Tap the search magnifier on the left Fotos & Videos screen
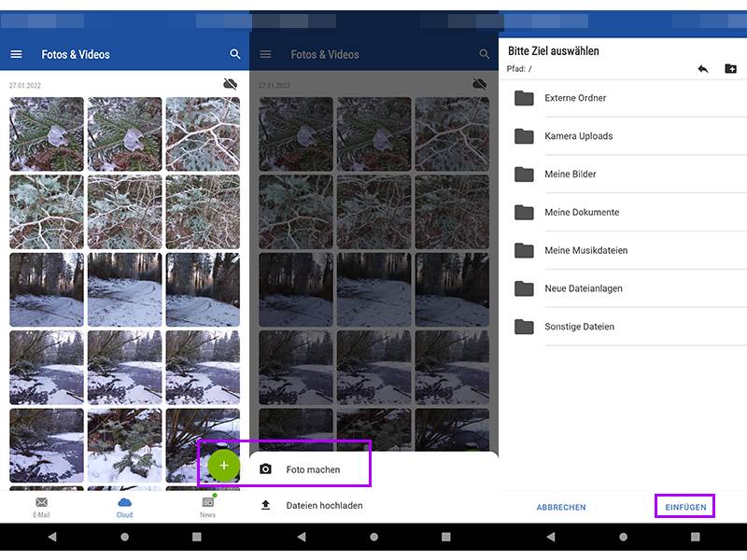Screen dimensions: 747x560 coord(235,54)
